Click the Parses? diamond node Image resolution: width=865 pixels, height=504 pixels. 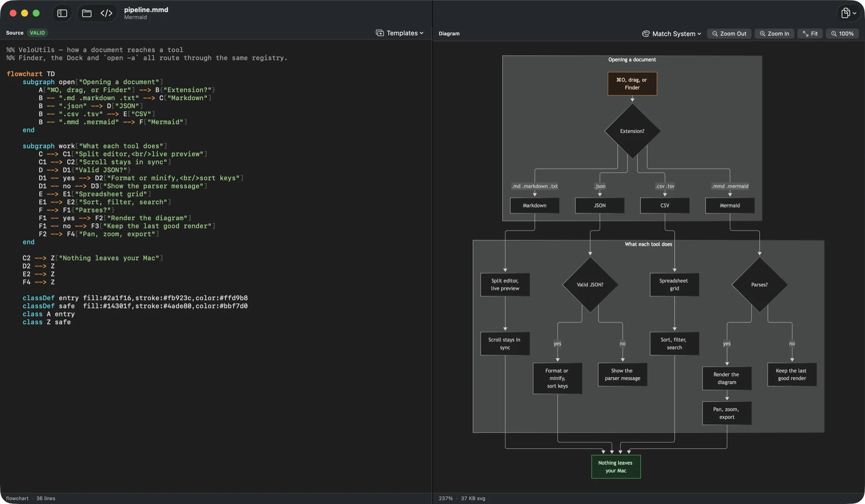coord(760,285)
